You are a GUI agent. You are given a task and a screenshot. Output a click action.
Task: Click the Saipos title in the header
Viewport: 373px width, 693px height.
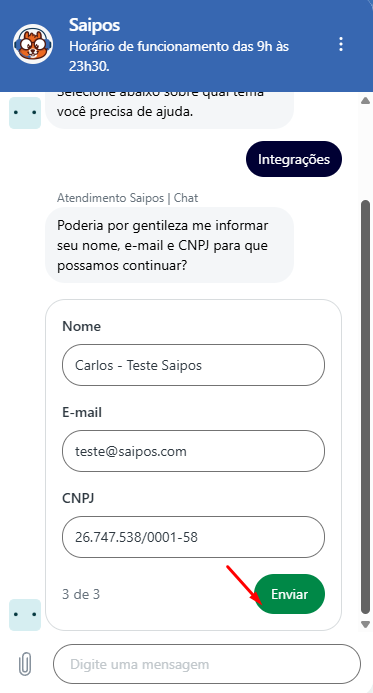click(94, 25)
